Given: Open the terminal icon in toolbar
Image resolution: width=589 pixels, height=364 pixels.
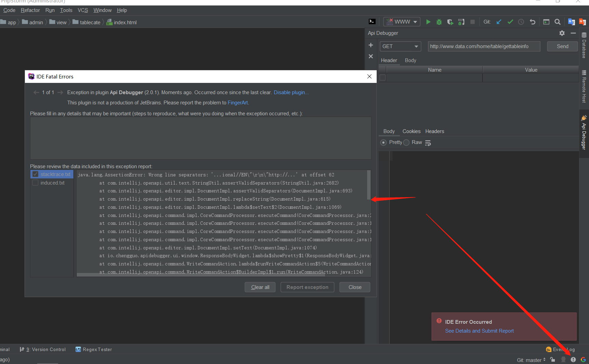Looking at the screenshot, I should click(372, 21).
